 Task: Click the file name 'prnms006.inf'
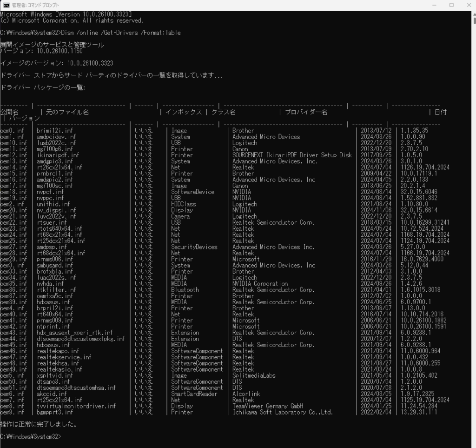(x=55, y=260)
